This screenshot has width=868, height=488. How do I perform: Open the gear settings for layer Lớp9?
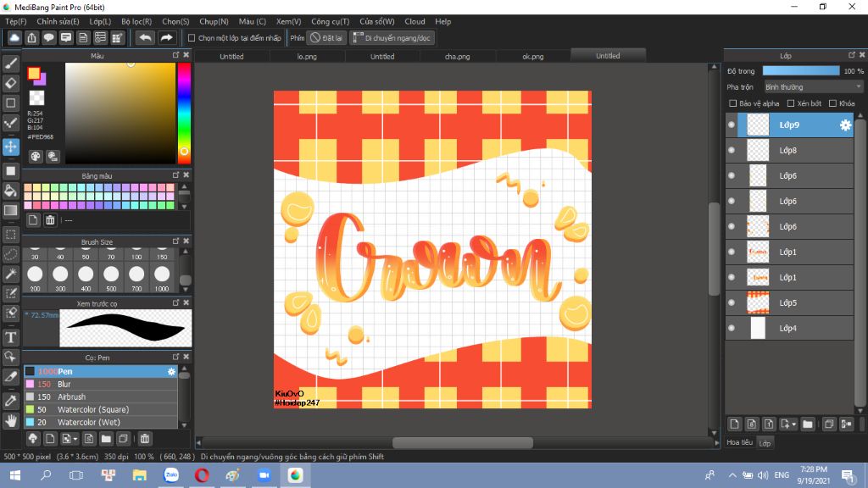(845, 125)
